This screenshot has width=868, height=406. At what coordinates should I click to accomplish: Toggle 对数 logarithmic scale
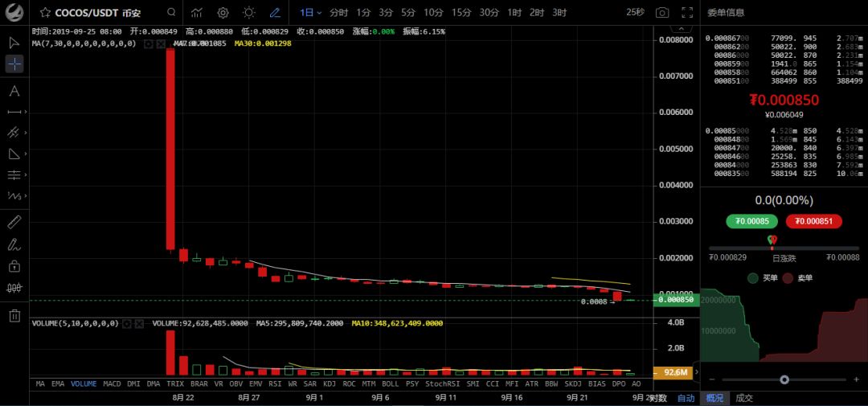(658, 398)
